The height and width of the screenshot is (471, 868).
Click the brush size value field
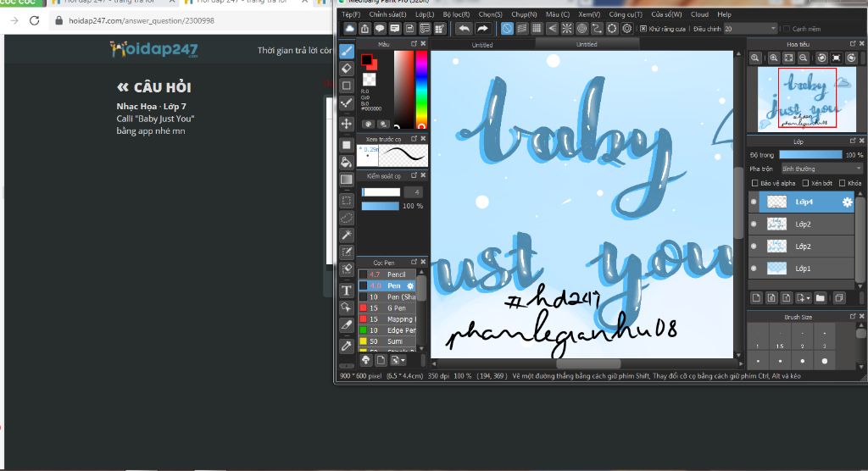pyautogui.click(x=414, y=192)
